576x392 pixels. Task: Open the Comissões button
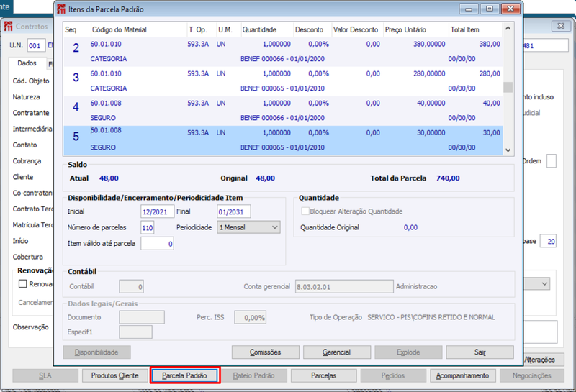point(265,352)
